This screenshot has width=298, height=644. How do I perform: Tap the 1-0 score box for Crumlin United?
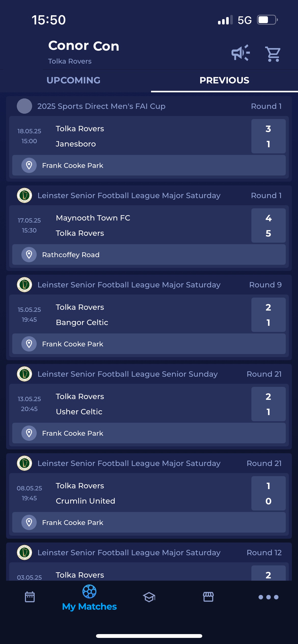click(268, 493)
